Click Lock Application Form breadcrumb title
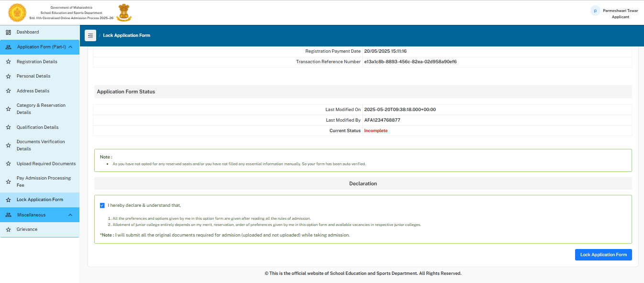This screenshot has width=644, height=283. (127, 35)
